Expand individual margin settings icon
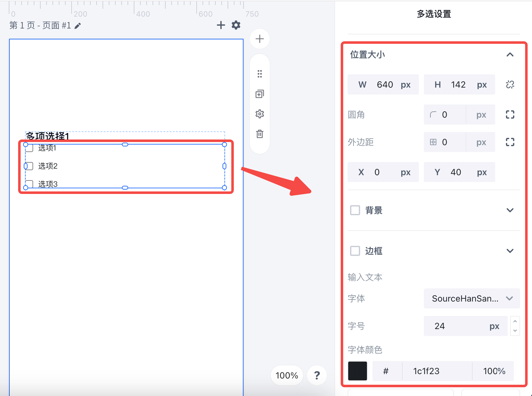Viewport: 532px width, 396px height. pos(510,142)
